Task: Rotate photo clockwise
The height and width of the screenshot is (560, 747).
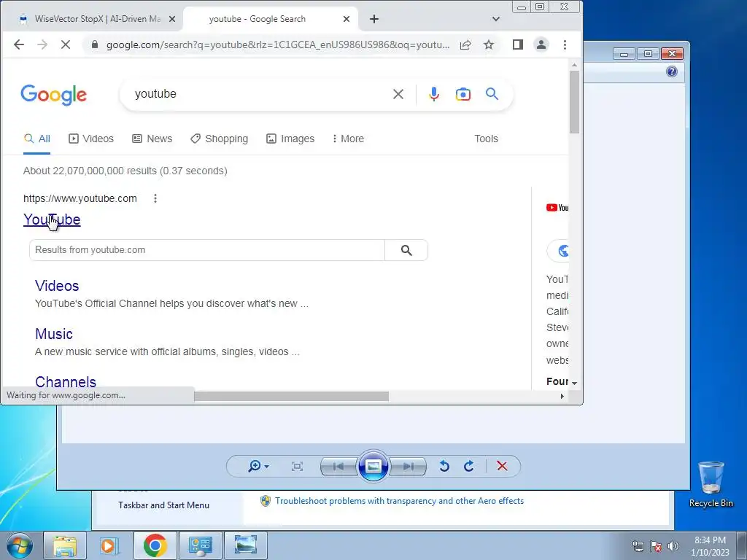Action: (469, 466)
